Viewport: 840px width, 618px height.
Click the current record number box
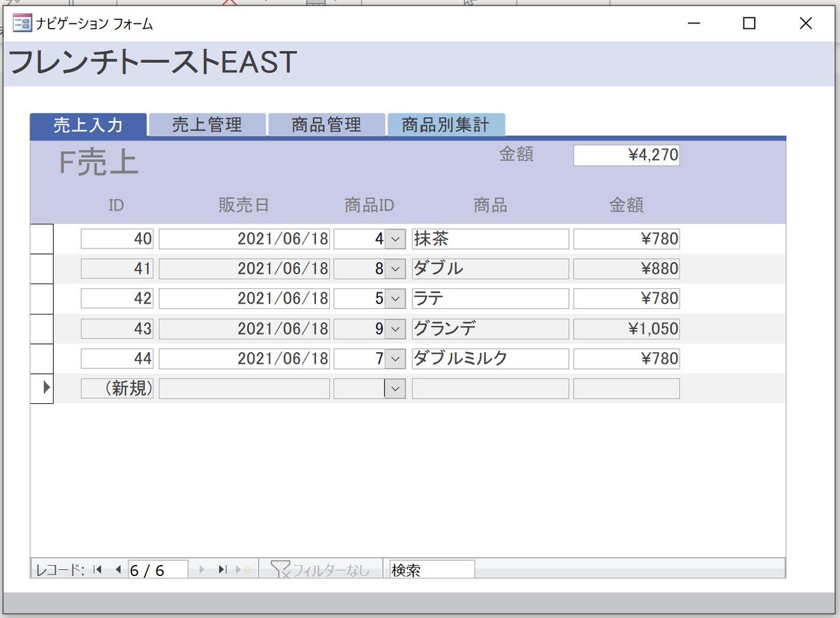tap(158, 570)
